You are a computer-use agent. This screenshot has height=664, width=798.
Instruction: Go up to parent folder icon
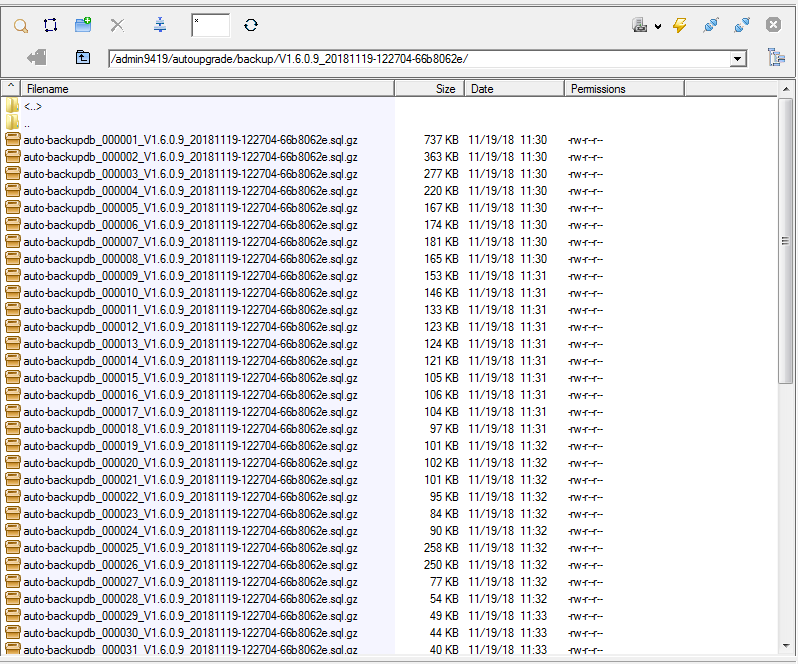(82, 57)
